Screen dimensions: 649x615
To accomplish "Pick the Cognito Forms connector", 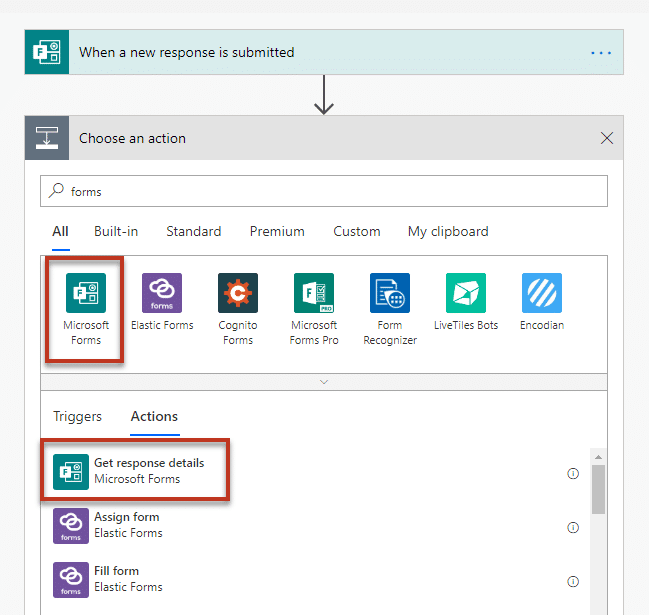I will pos(238,294).
